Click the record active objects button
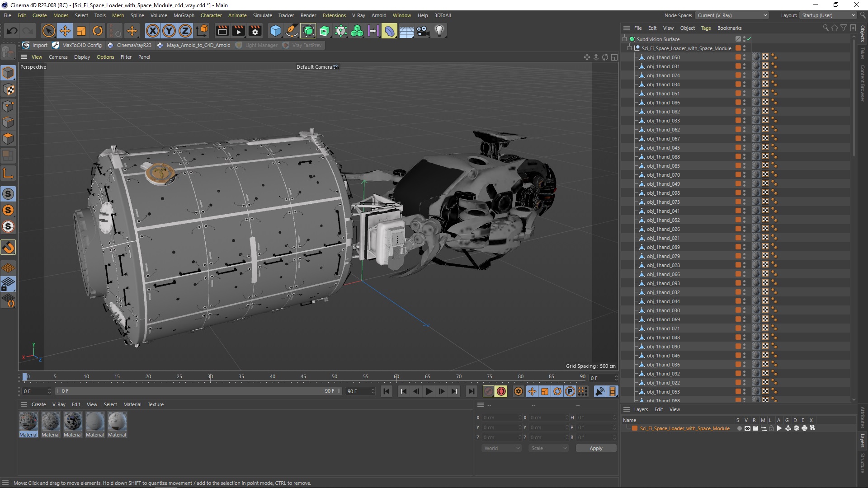The width and height of the screenshot is (868, 488). click(488, 391)
